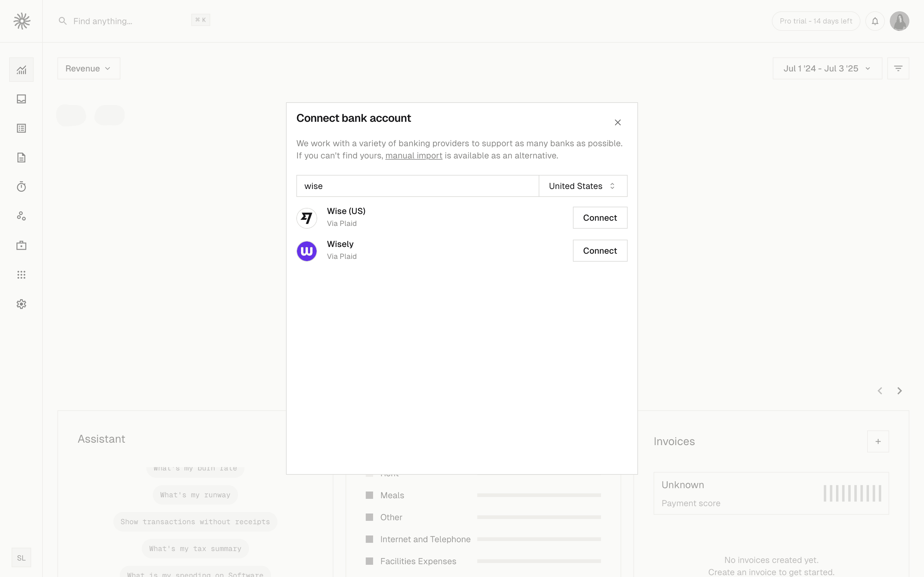The width and height of the screenshot is (924, 577).
Task: Open the Invoices document icon in sidebar
Action: 21,158
